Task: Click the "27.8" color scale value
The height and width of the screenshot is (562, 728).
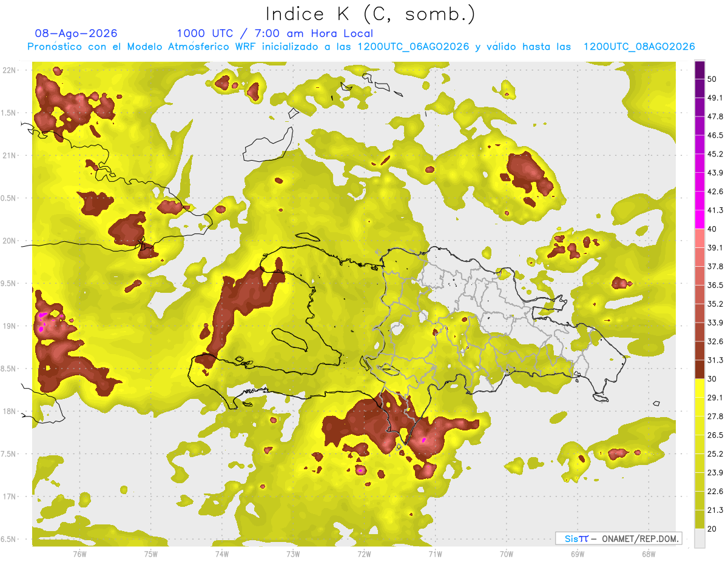Action: click(715, 416)
